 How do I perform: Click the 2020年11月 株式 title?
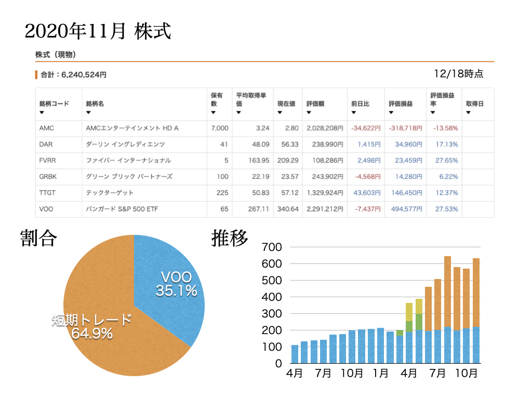click(x=98, y=31)
